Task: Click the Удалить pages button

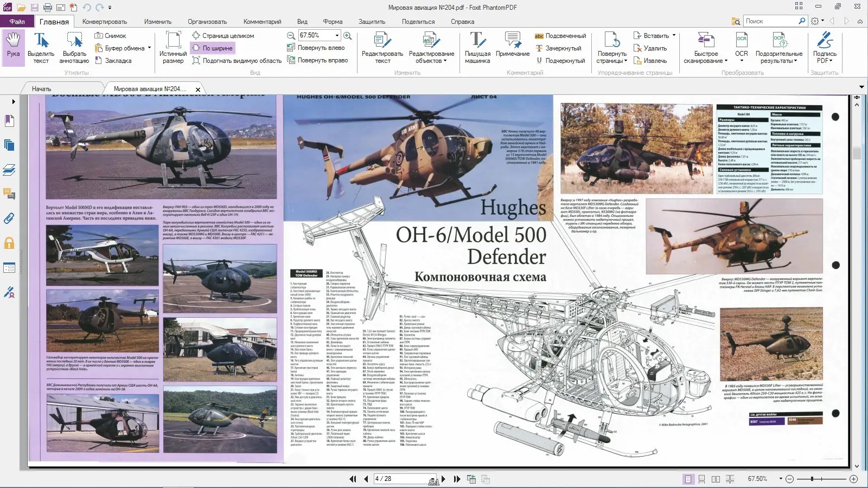Action: 650,48
